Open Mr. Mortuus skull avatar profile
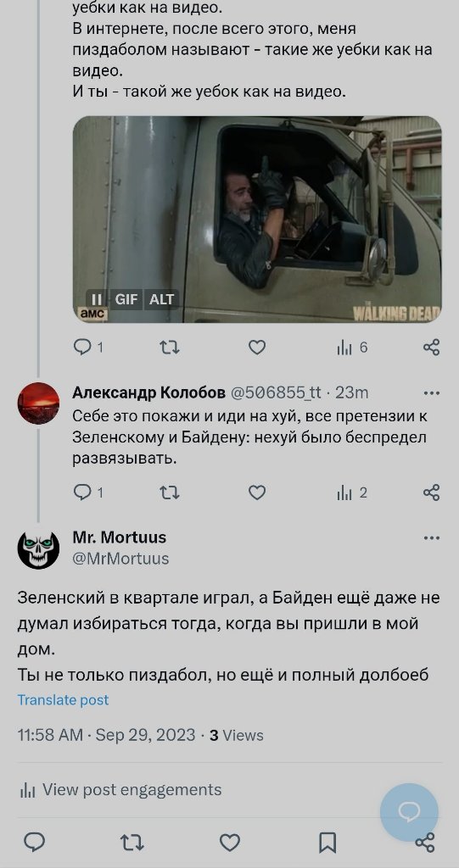 coord(38,549)
